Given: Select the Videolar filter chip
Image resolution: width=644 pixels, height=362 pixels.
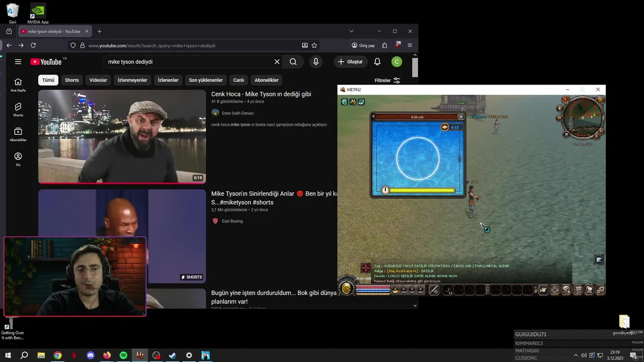Looking at the screenshot, I should (x=98, y=80).
